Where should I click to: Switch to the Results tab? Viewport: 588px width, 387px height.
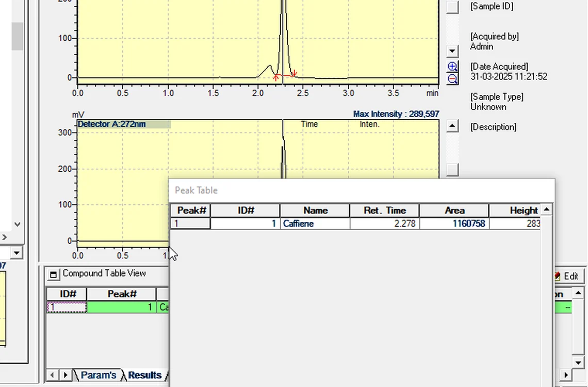145,375
